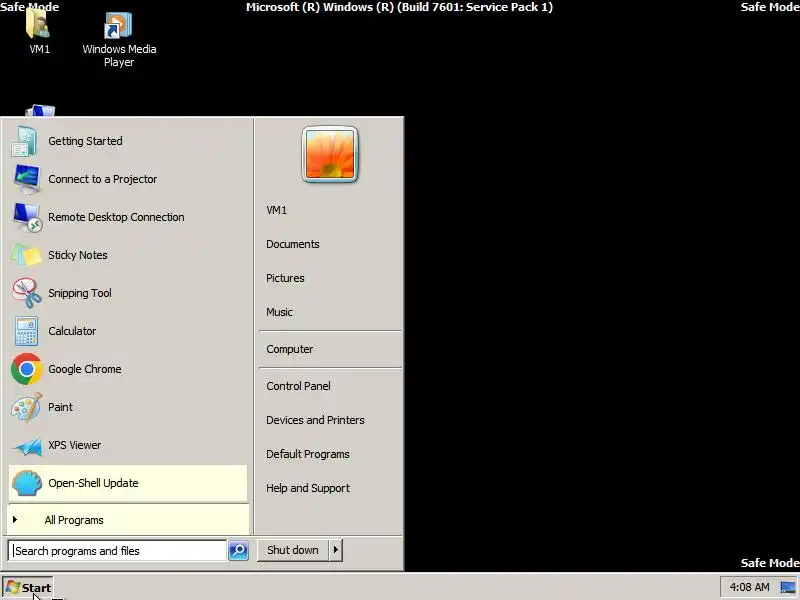Click the display icon in system tray
This screenshot has height=600, width=800.
787,587
